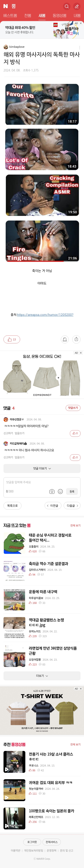Expand 댓글 더보기 to load more comments
Image resolution: width=84 pixels, height=868 pixels.
coord(42,468)
